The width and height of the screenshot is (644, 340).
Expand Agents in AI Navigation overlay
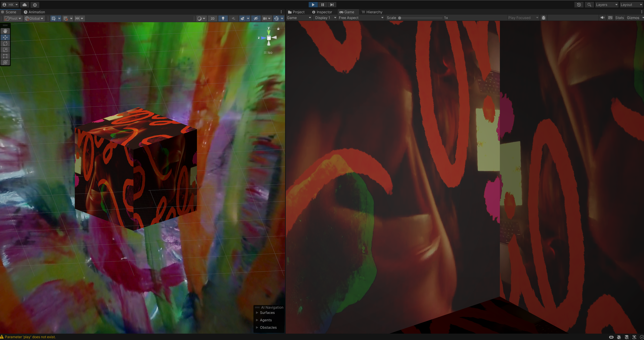(x=257, y=320)
